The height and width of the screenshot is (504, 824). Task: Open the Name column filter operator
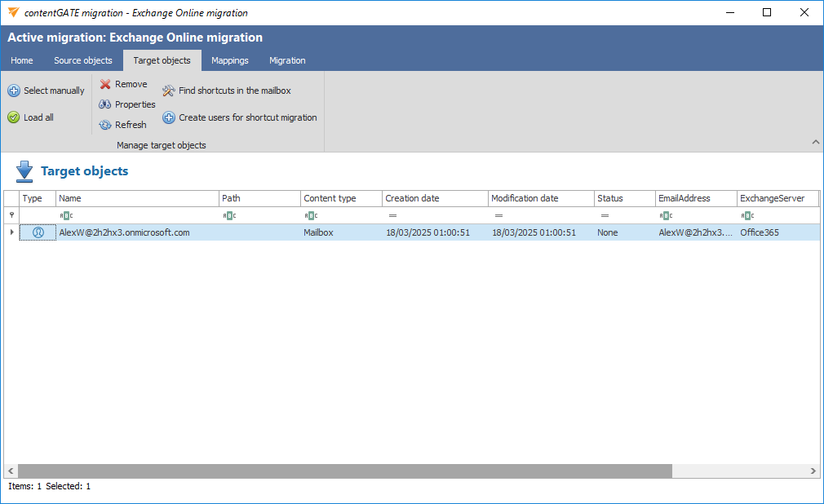pos(66,215)
